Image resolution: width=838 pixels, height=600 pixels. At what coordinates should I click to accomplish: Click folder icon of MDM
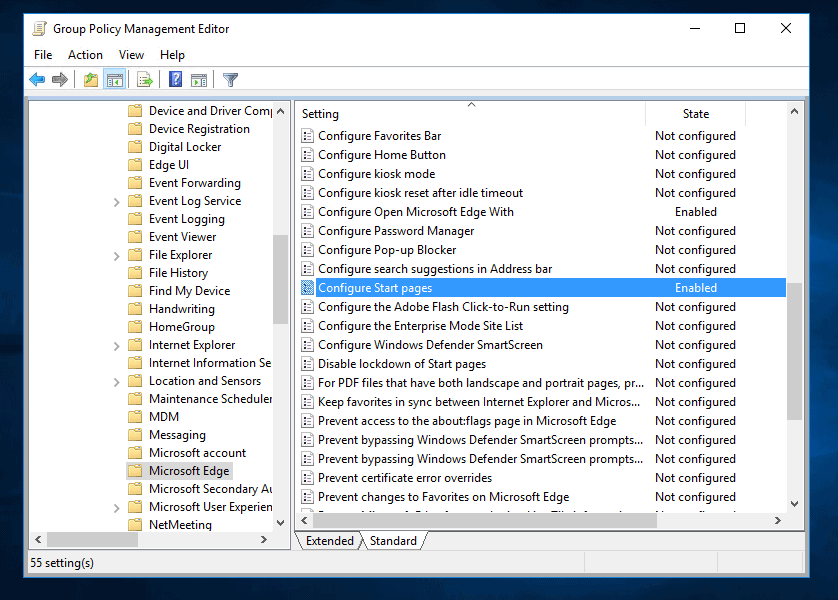tap(135, 417)
